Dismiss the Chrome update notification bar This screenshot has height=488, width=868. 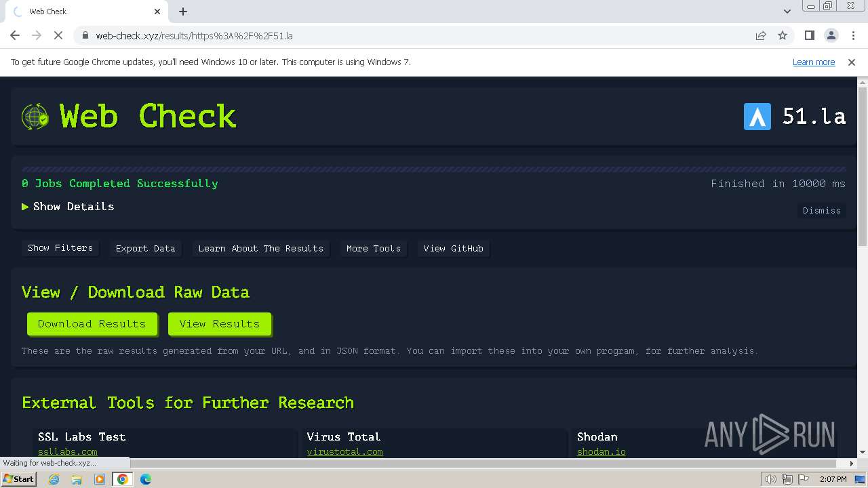[x=852, y=62]
